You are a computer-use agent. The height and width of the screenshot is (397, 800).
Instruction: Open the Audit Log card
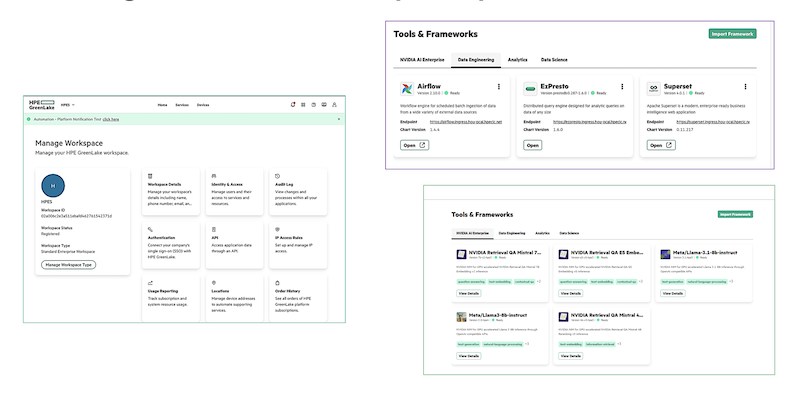pyautogui.click(x=298, y=192)
